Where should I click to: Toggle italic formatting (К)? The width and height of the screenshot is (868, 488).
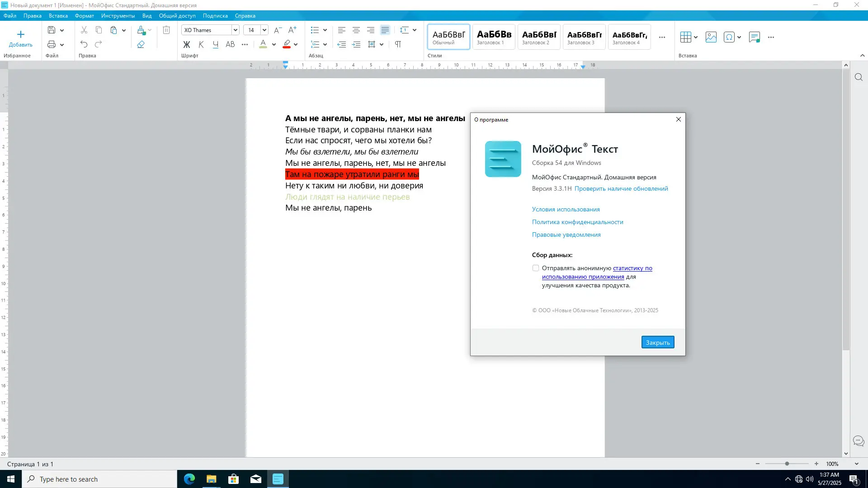click(x=201, y=44)
